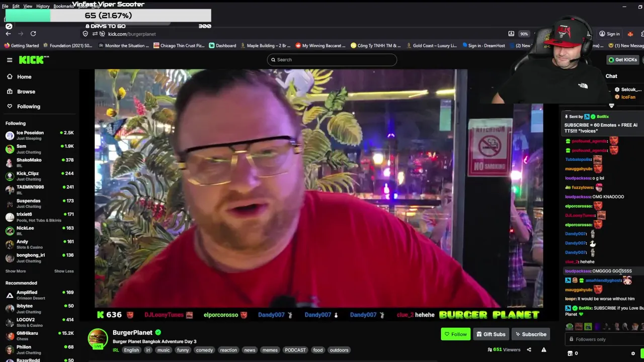Open the Getting Started bookmark
The width and height of the screenshot is (644, 362).
21,46
